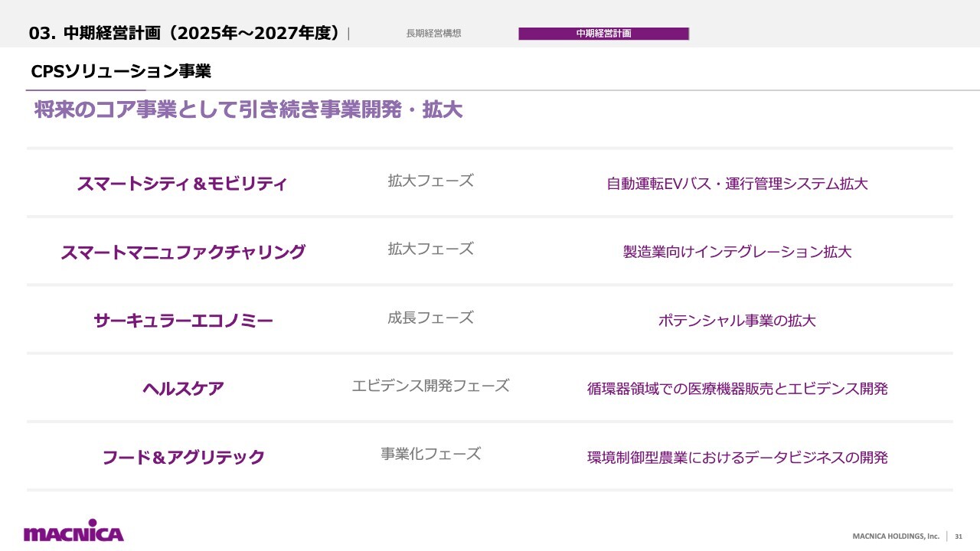Click the フード＆アグリテック row label
Screen dimensions: 980x551
[x=183, y=457]
